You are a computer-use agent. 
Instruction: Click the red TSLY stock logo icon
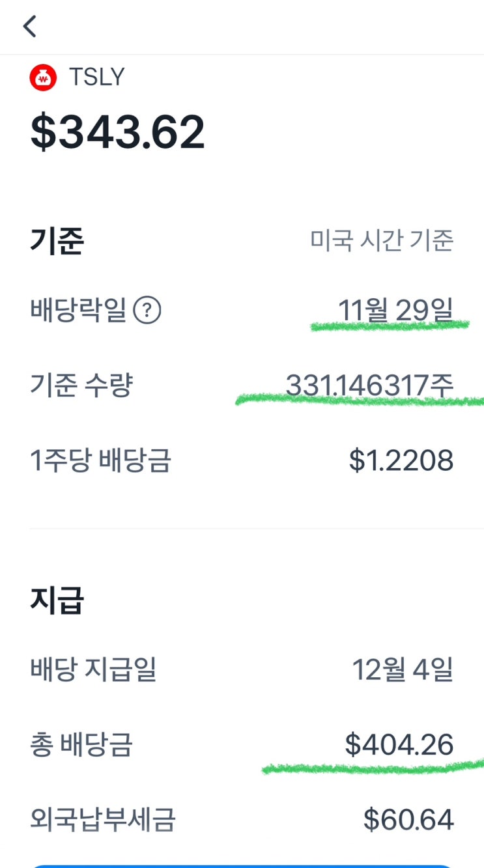44,78
